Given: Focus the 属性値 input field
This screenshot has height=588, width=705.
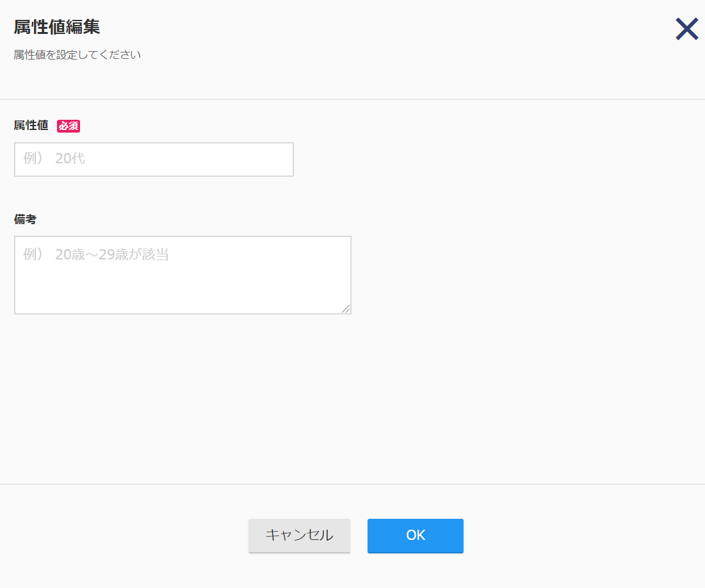Looking at the screenshot, I should (x=154, y=159).
